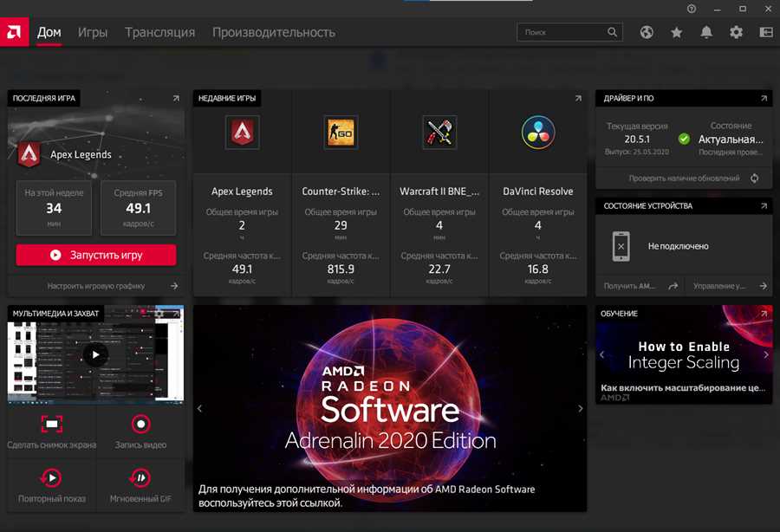Viewport: 780px width, 532px height.
Task: Select Counter-Strike GO game icon
Action: click(341, 133)
